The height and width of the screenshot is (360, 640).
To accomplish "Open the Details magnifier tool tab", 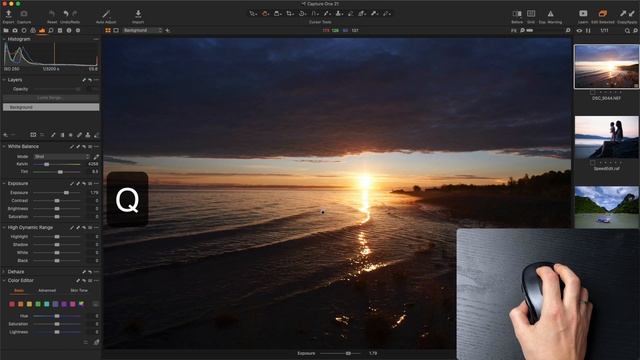I will pyautogui.click(x=51, y=31).
